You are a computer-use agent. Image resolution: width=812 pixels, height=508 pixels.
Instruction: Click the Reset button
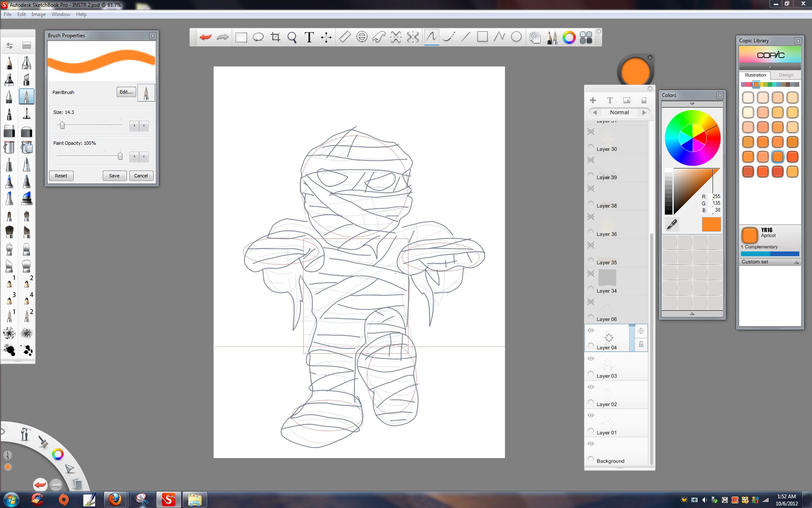click(61, 176)
